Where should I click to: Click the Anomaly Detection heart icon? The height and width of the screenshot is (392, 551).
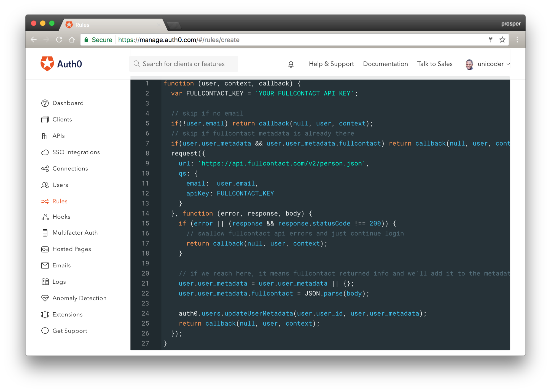[x=45, y=298]
